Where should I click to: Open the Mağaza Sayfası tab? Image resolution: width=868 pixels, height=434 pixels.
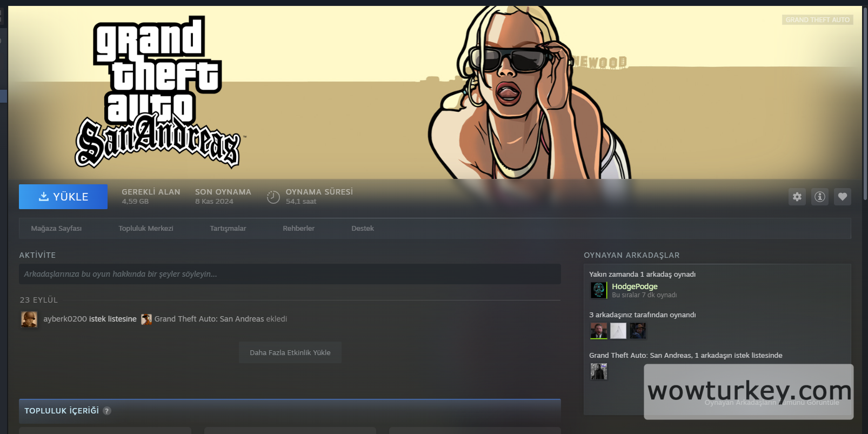pos(56,229)
